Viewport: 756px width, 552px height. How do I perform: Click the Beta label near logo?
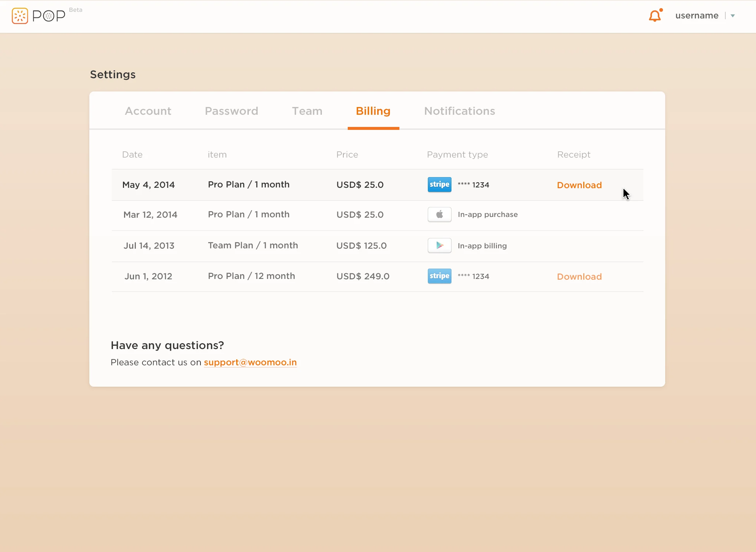click(x=76, y=10)
